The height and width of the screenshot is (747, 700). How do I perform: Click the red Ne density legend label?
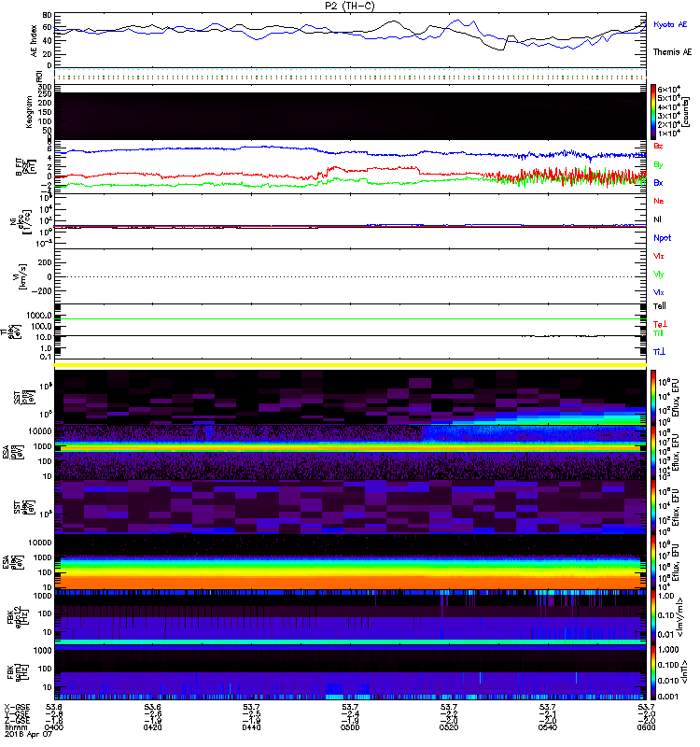click(x=657, y=202)
